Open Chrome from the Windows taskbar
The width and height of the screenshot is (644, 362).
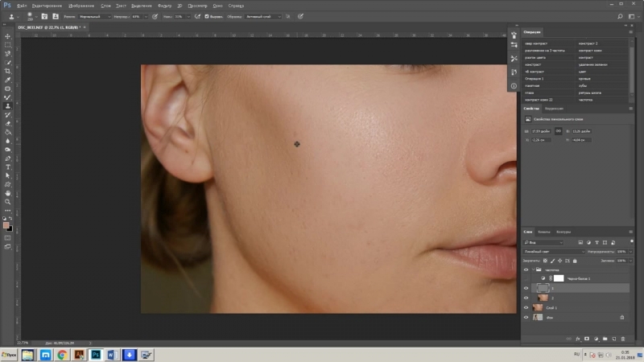pos(62,353)
